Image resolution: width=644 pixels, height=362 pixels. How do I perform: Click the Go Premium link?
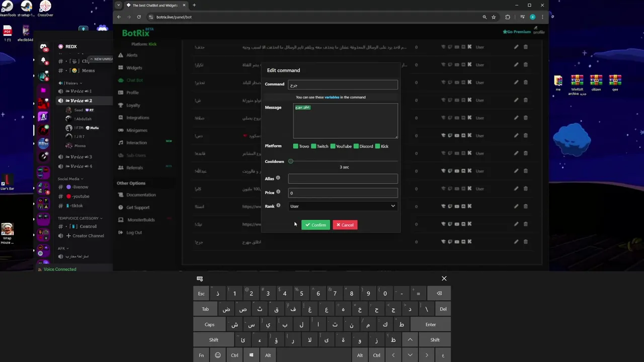(516, 32)
